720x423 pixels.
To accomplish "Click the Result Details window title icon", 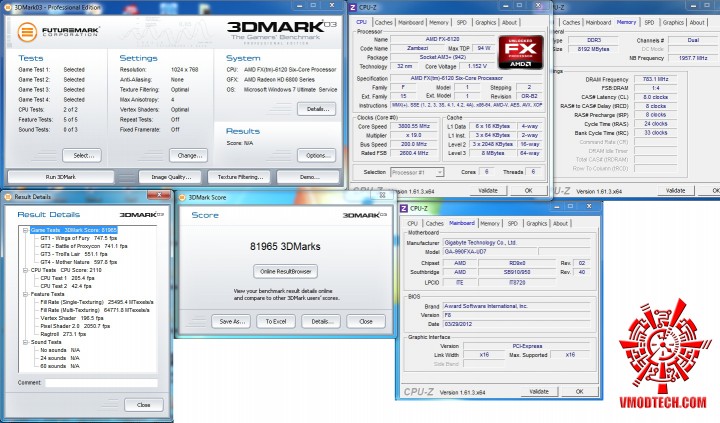I will coord(8,197).
